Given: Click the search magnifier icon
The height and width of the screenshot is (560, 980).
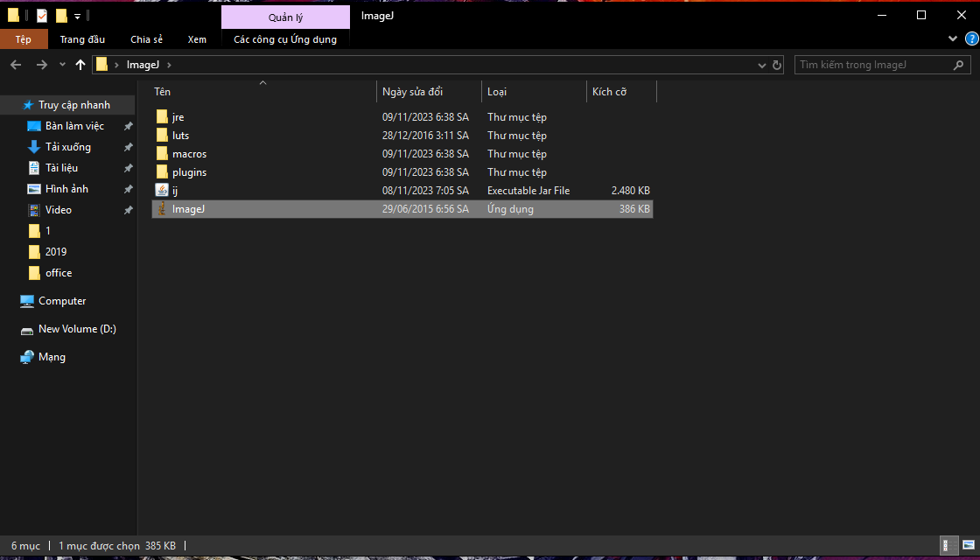Looking at the screenshot, I should point(958,65).
